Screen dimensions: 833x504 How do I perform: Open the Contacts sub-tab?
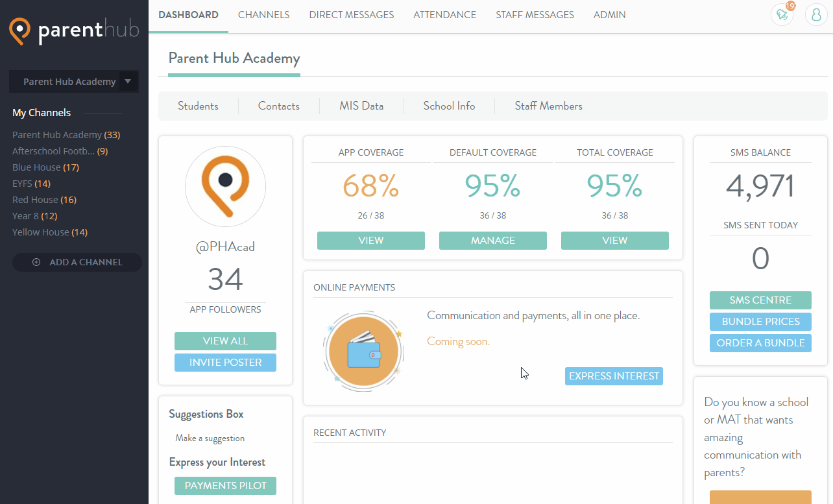pos(279,106)
